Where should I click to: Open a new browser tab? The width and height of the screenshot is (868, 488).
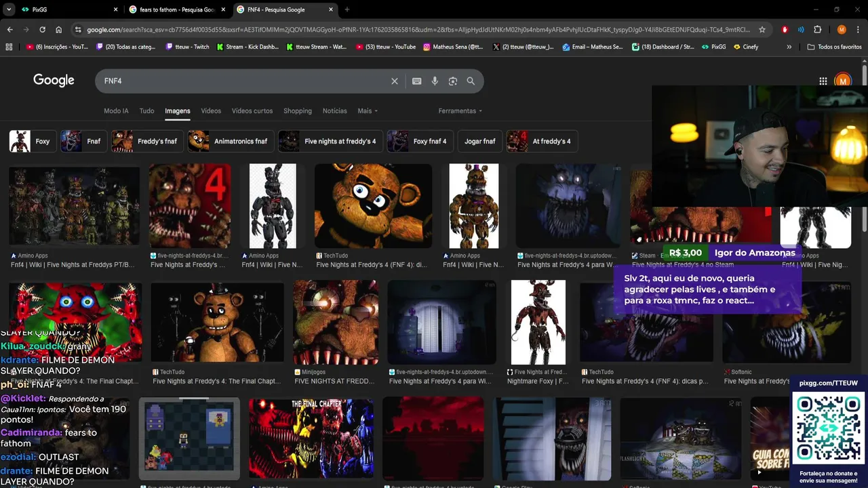347,9
